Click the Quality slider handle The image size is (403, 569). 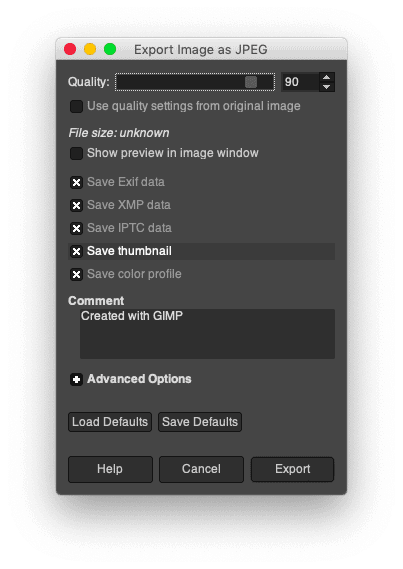[251, 82]
